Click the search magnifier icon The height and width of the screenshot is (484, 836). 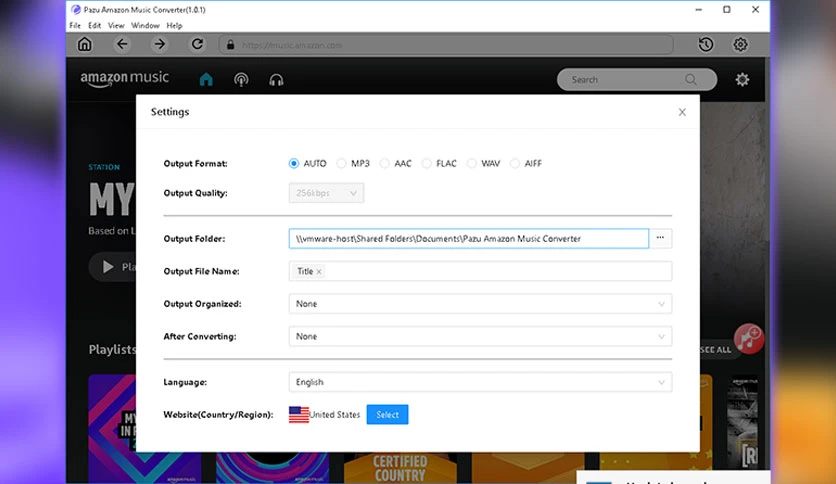[691, 79]
